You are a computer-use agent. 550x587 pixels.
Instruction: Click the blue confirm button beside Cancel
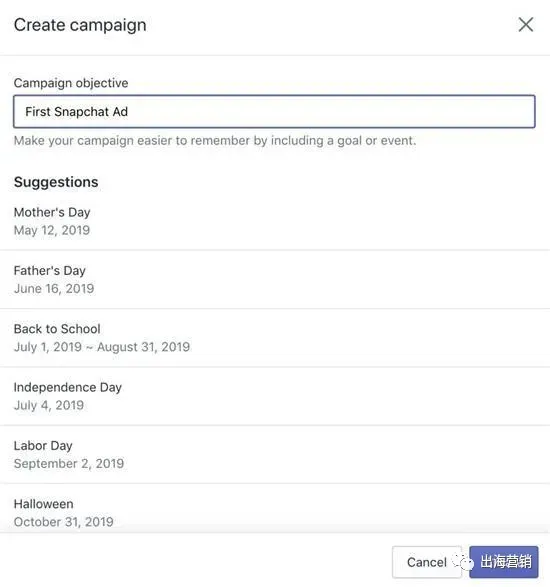click(x=504, y=562)
